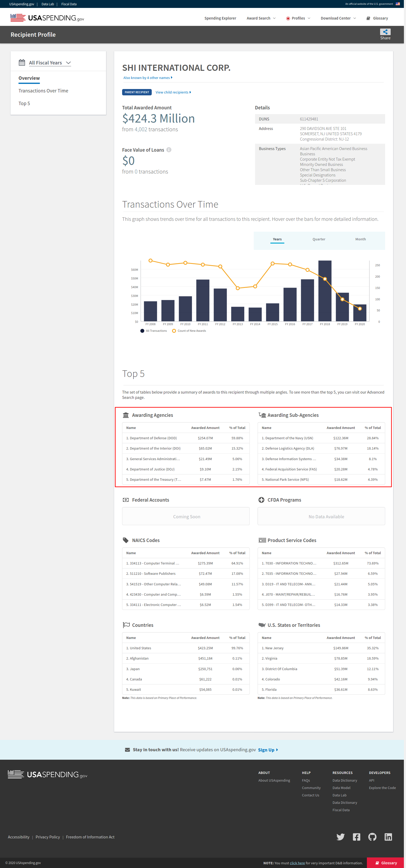Click the Count of New Awards legend swatch

(174, 331)
